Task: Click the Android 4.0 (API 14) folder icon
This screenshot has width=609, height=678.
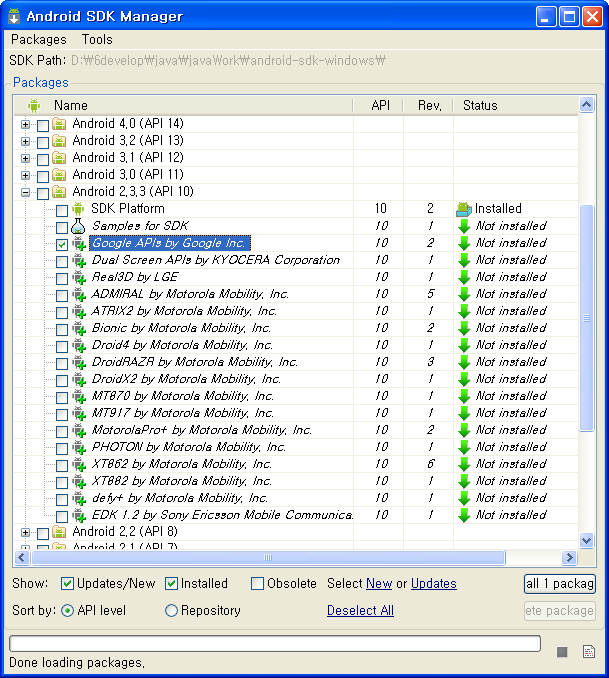Action: coord(59,124)
